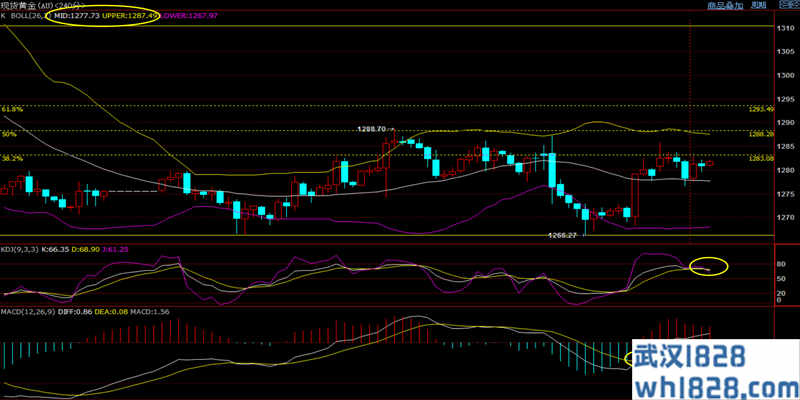Click the 38.2% Fibonacci level label
Screen dimensions: 800x400
tap(13, 157)
